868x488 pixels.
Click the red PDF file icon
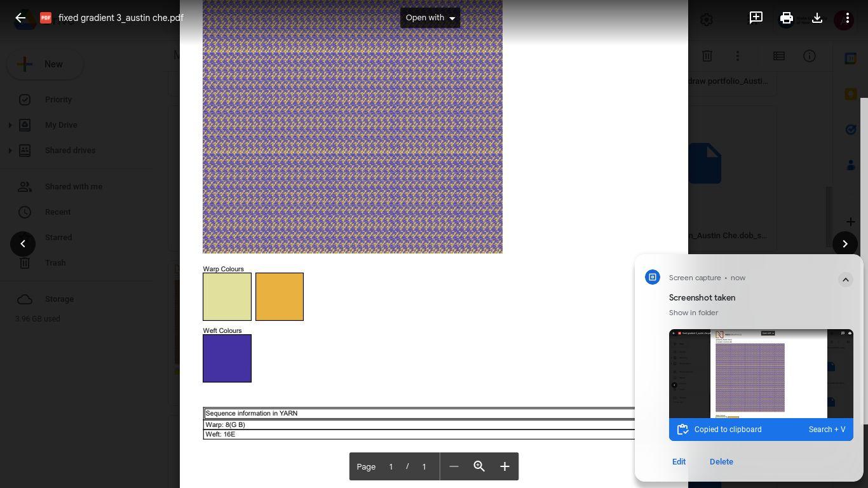[46, 18]
